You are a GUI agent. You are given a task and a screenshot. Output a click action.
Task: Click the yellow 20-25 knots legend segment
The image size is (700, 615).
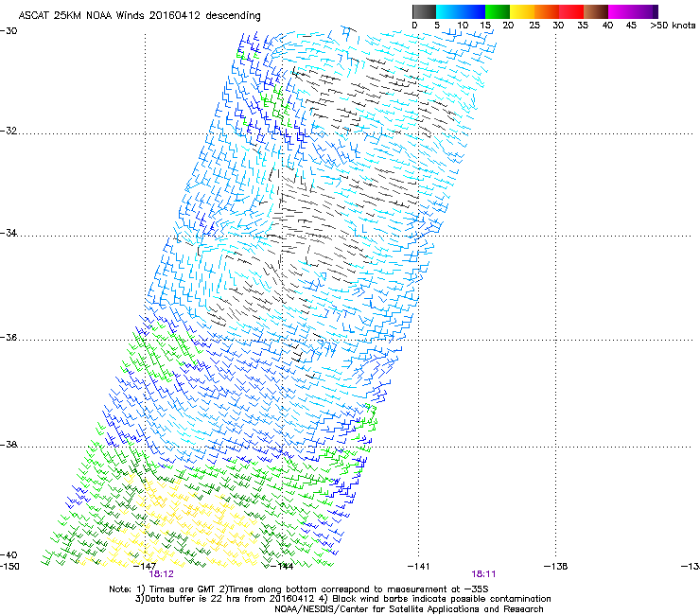click(x=522, y=11)
